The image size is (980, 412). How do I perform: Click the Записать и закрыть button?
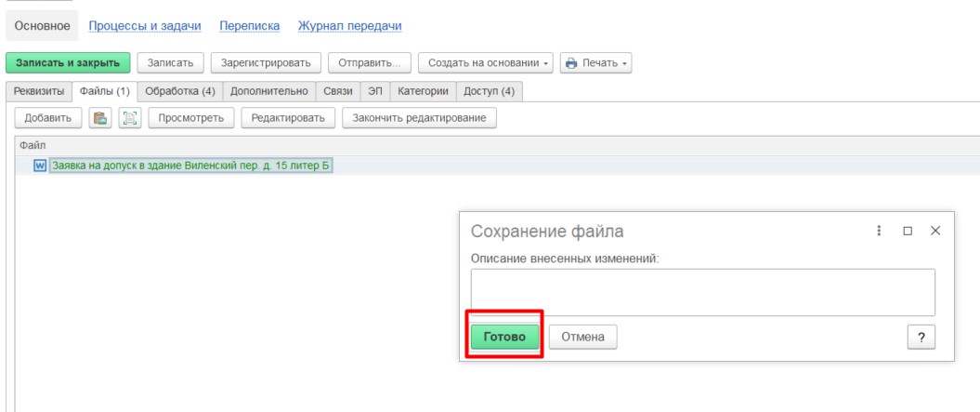coord(68,62)
